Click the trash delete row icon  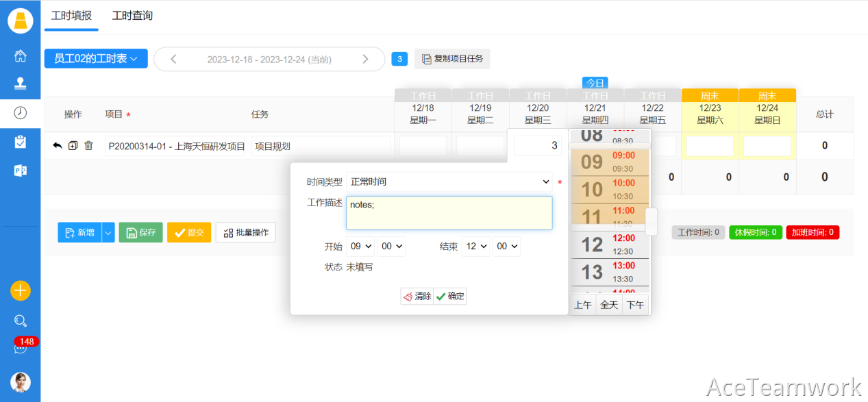pos(88,146)
